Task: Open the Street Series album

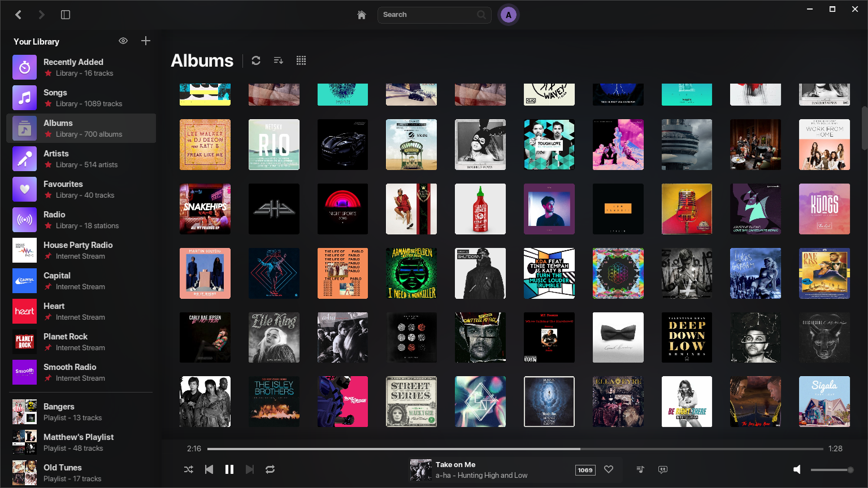Action: tap(411, 402)
